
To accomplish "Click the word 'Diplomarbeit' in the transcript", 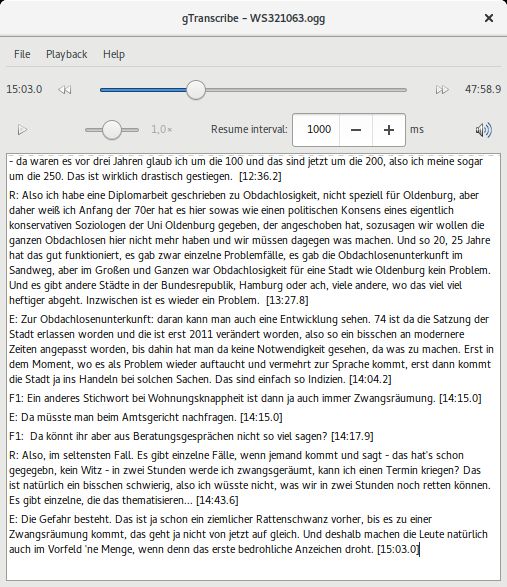I will coord(137,195).
